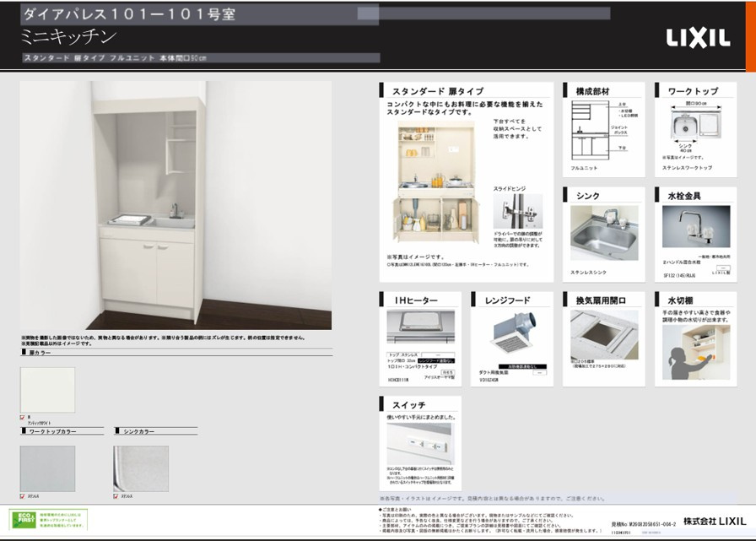Click the 扉カラー section label
Viewport: 756px width, 541px height.
click(40, 353)
